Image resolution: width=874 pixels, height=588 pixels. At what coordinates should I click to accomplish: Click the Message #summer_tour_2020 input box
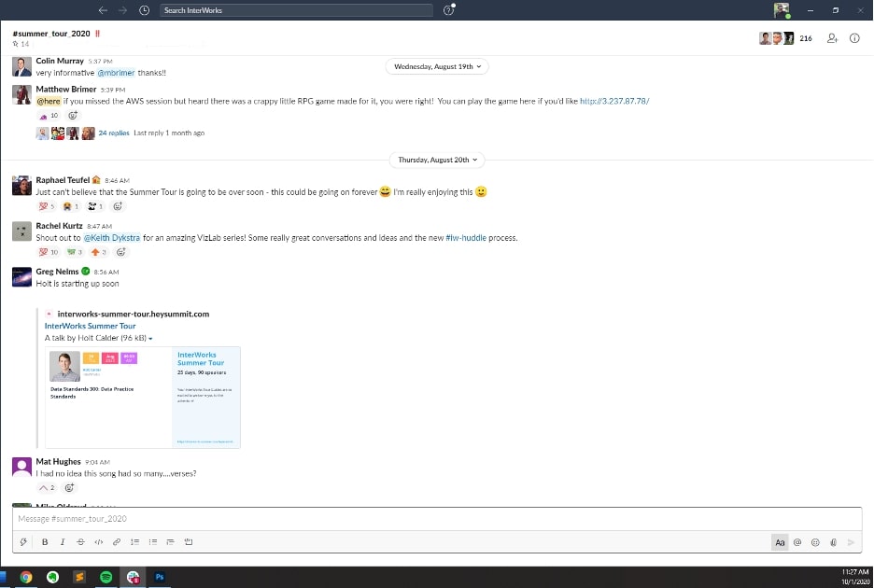437,519
